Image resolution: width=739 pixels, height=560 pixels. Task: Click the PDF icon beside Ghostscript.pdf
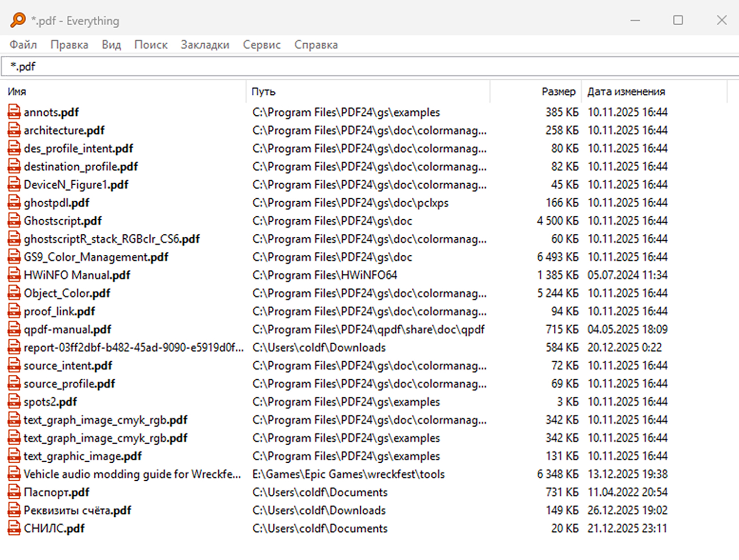14,221
